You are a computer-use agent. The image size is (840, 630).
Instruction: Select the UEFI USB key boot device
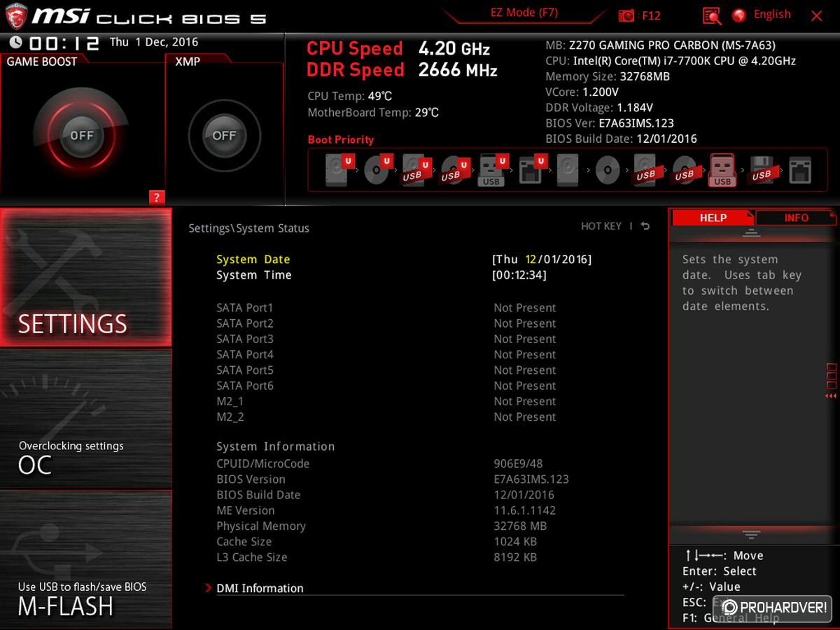click(492, 170)
